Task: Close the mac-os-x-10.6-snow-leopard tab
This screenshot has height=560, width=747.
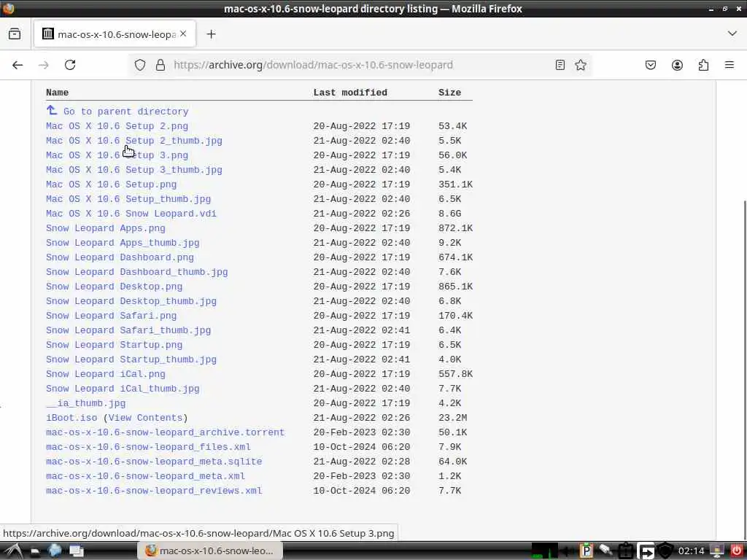Action: (183, 34)
